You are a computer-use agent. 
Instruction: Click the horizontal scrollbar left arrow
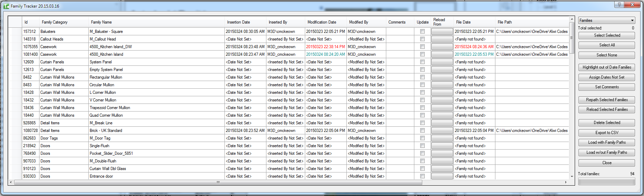pyautogui.click(x=11, y=182)
